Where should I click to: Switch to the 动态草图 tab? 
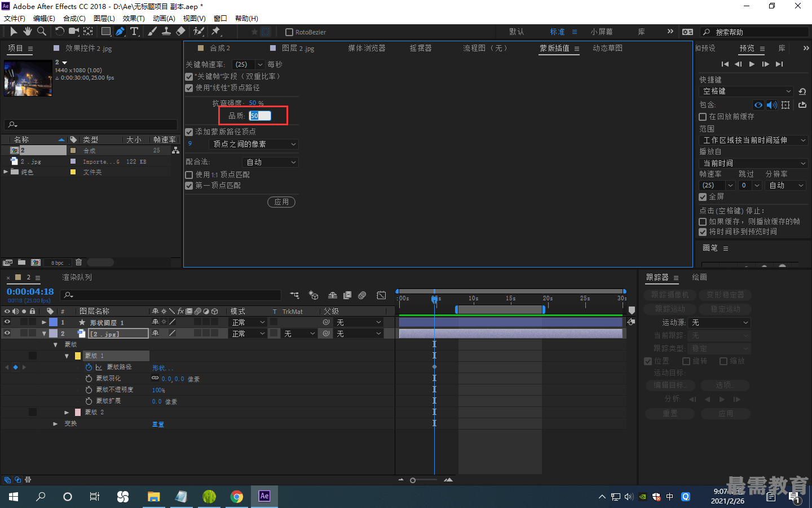tap(607, 49)
